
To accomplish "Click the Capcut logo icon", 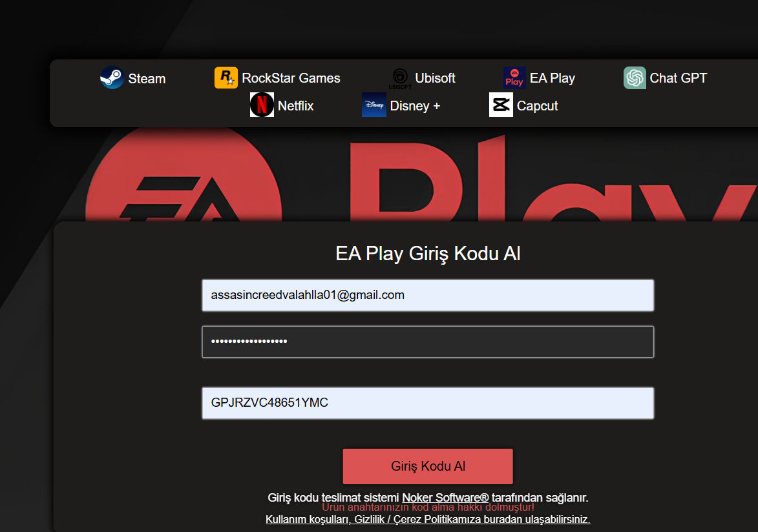I will click(x=501, y=105).
